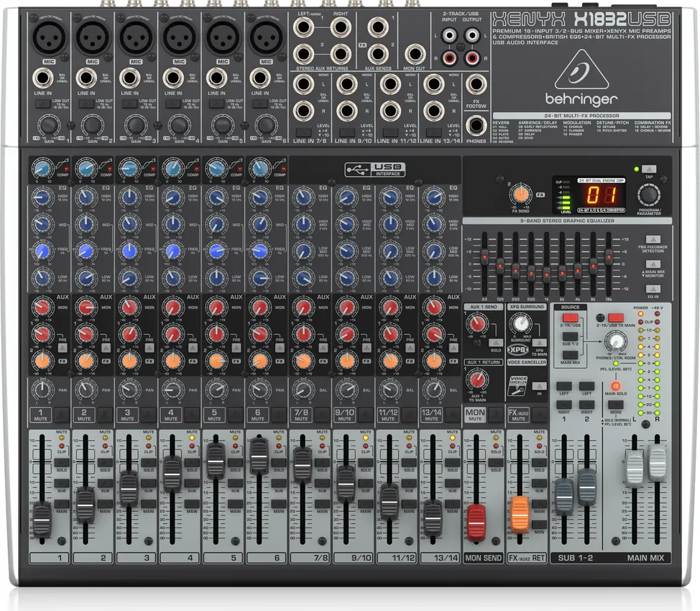
Task: Click the channel 1 fader
Action: [x=42, y=519]
